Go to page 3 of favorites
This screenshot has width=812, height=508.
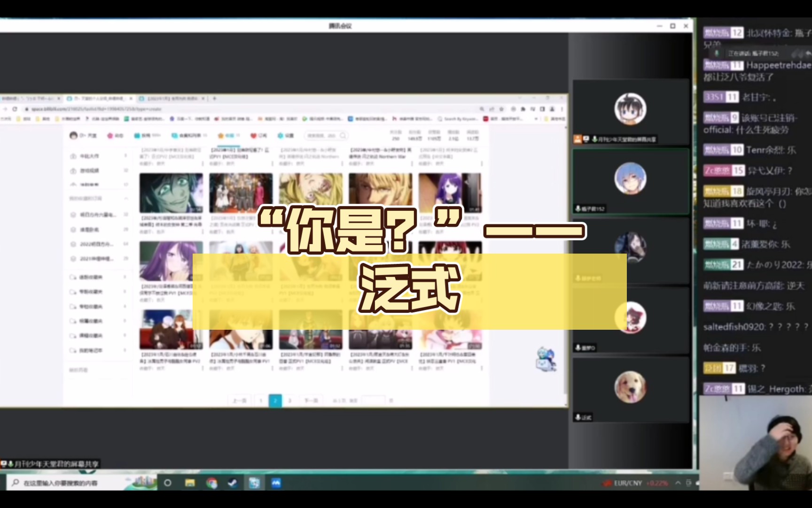pos(290,401)
